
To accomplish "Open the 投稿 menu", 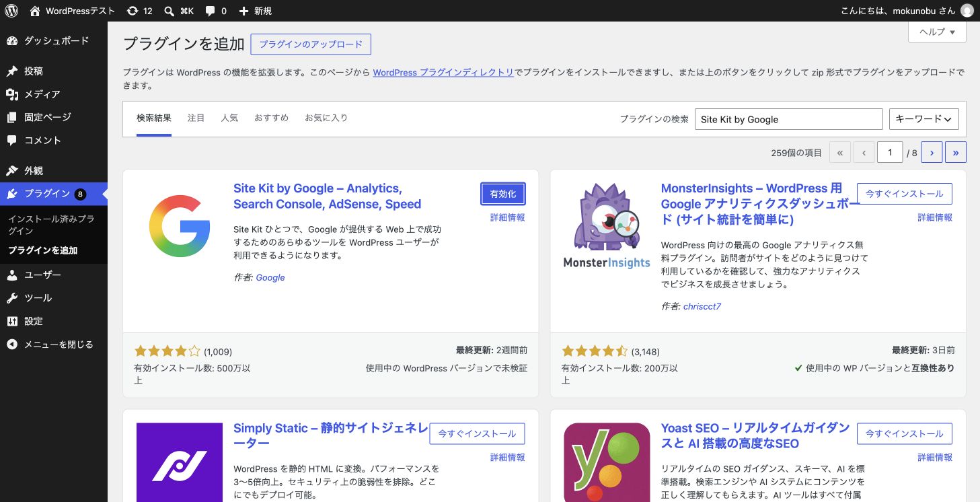I will click(x=54, y=71).
